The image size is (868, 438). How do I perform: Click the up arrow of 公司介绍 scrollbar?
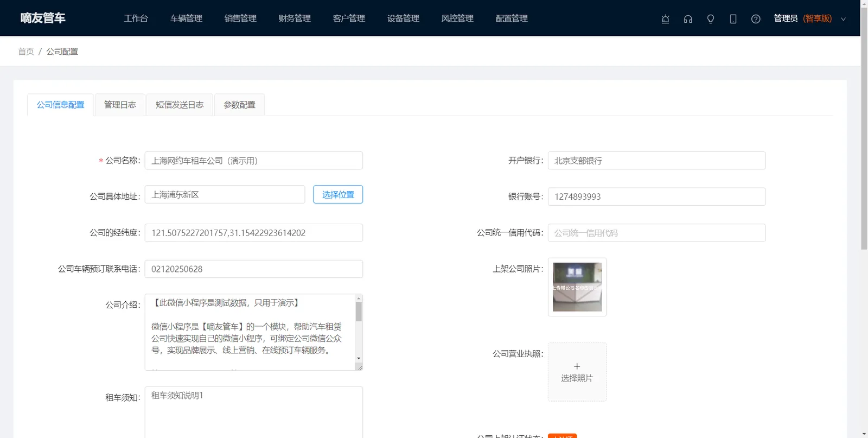359,298
